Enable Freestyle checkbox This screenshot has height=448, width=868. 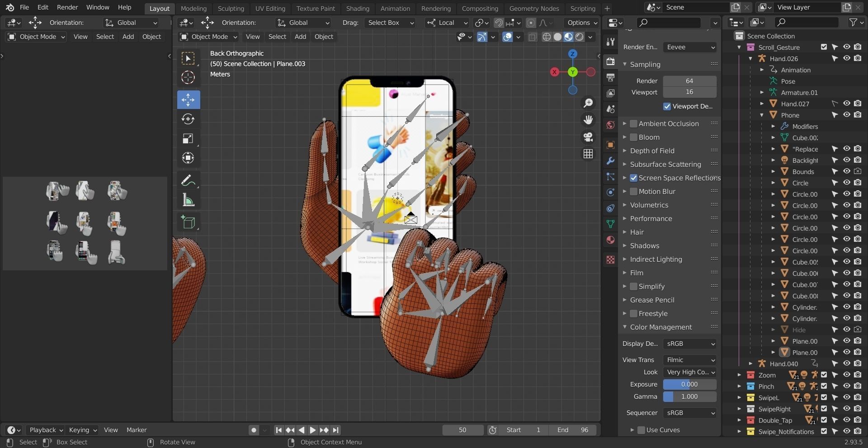634,313
